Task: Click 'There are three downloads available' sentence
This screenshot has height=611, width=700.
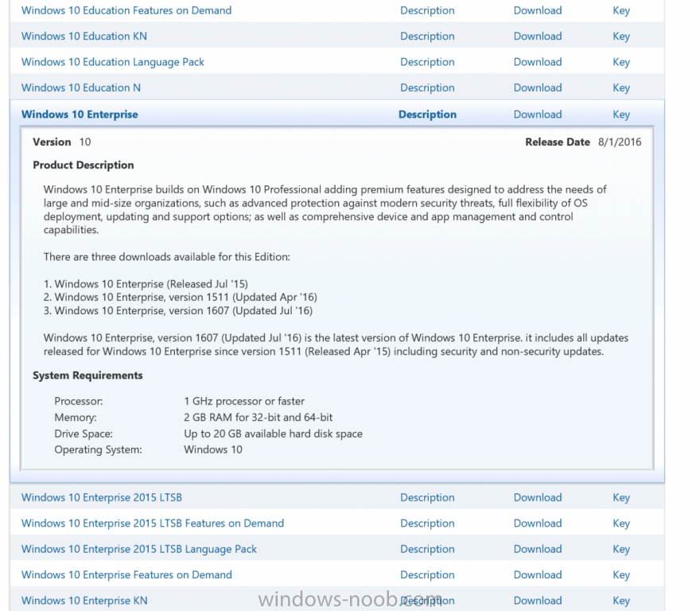Action: [166, 257]
